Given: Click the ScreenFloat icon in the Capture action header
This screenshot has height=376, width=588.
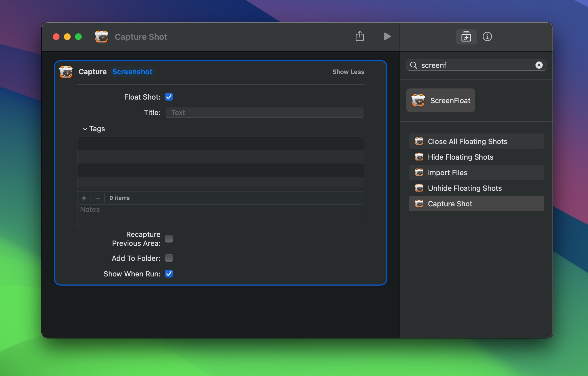Looking at the screenshot, I should pyautogui.click(x=66, y=72).
